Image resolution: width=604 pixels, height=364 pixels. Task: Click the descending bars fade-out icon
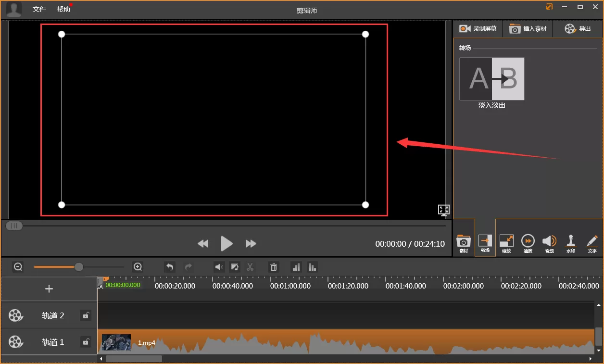(x=313, y=267)
